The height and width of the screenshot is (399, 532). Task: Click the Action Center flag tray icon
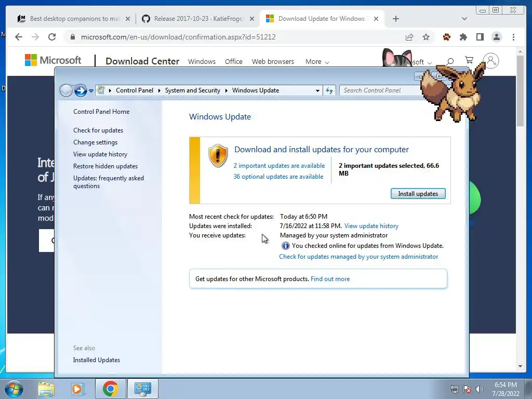[x=467, y=389]
